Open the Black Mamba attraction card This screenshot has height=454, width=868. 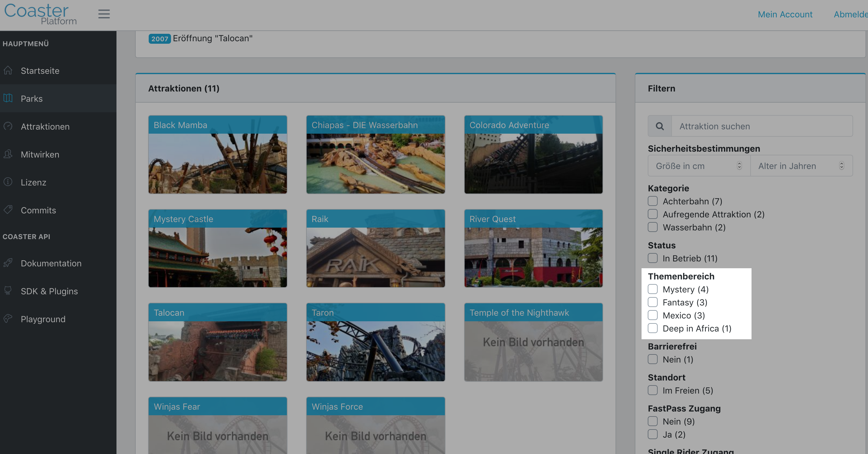[218, 154]
